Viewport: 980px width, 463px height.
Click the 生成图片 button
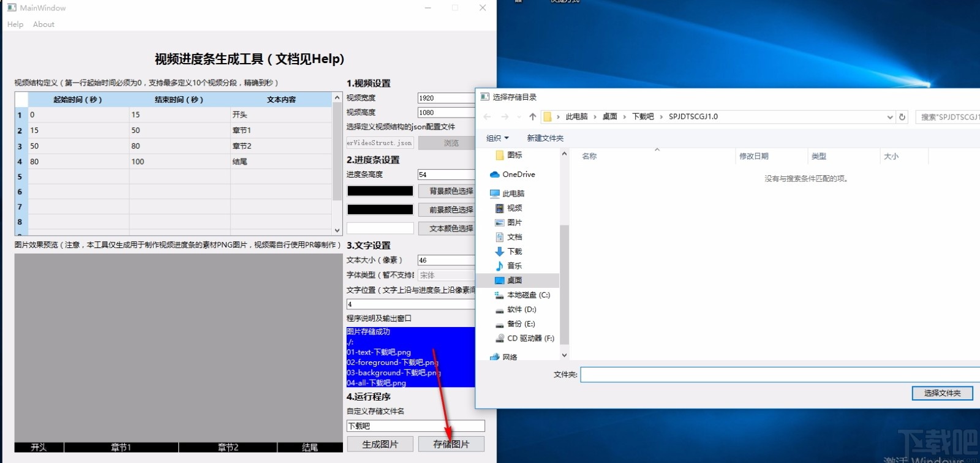pyautogui.click(x=380, y=444)
